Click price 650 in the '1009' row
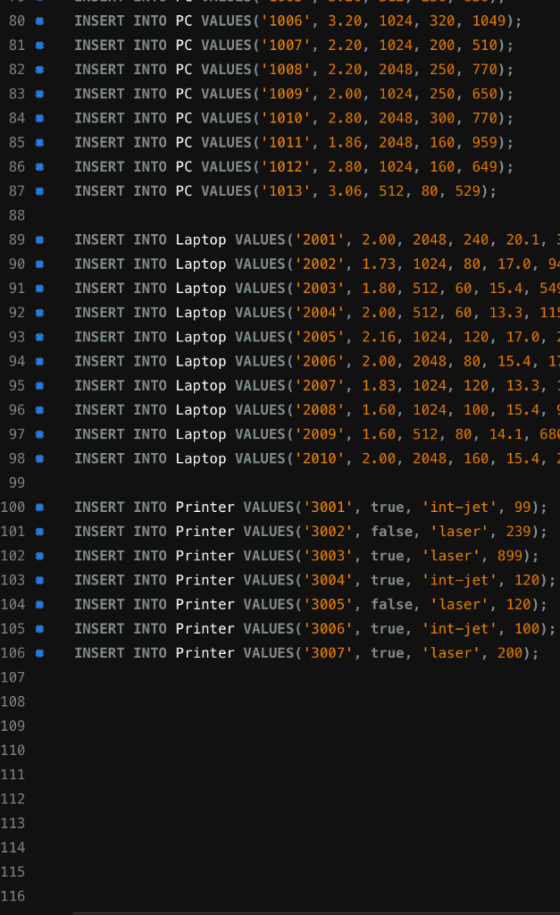The height and width of the screenshot is (915, 560). coord(485,94)
